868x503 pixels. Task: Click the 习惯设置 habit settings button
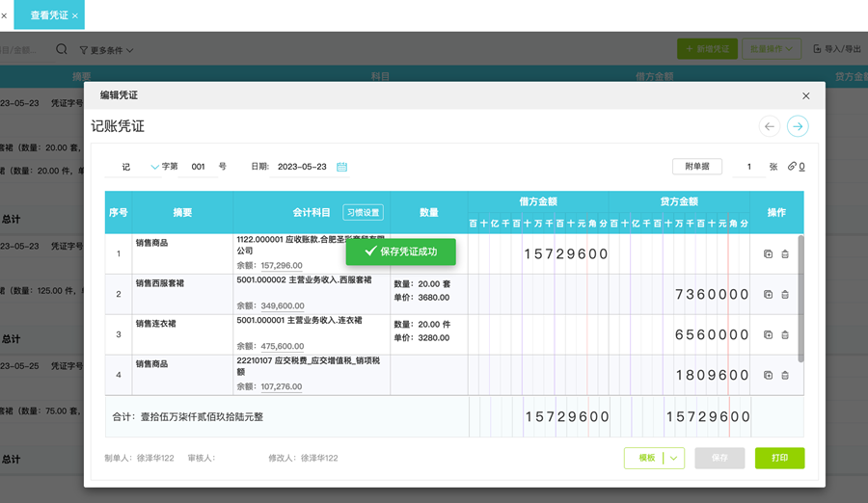363,212
